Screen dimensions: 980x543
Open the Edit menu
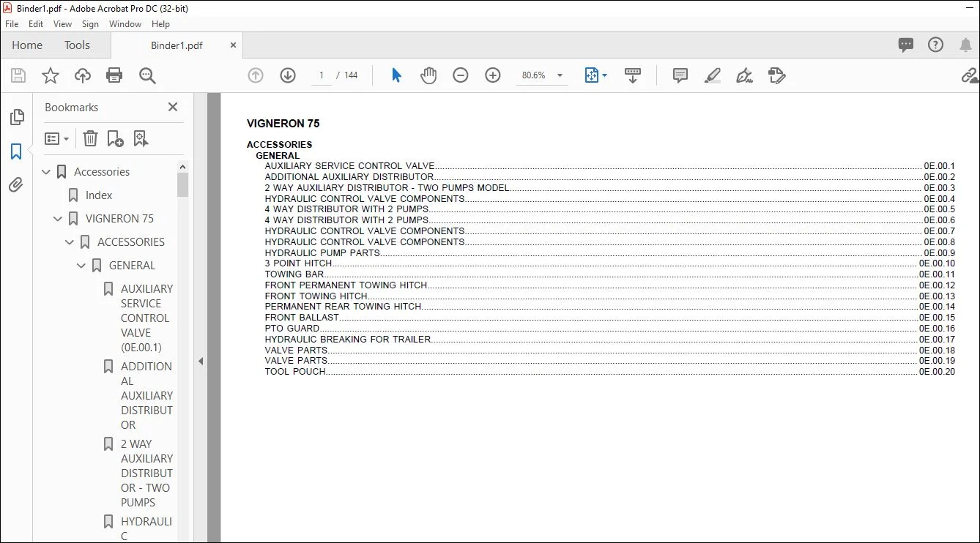(36, 24)
